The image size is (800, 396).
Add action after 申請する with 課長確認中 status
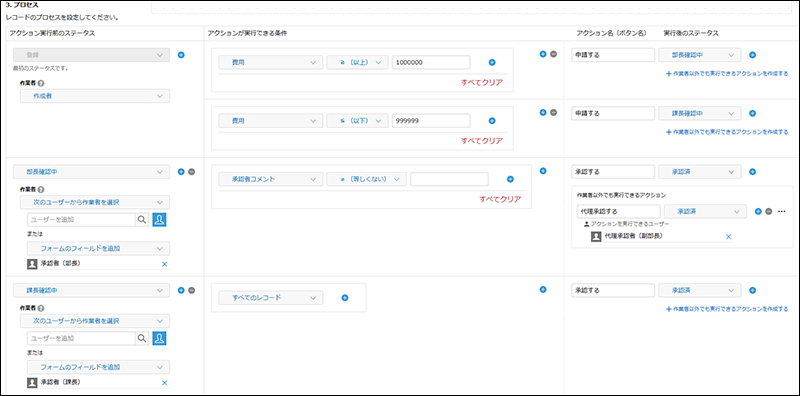click(752, 113)
